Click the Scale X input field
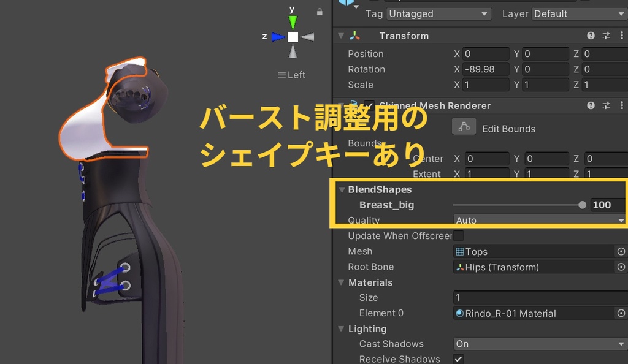Image resolution: width=628 pixels, height=364 pixels. click(486, 85)
